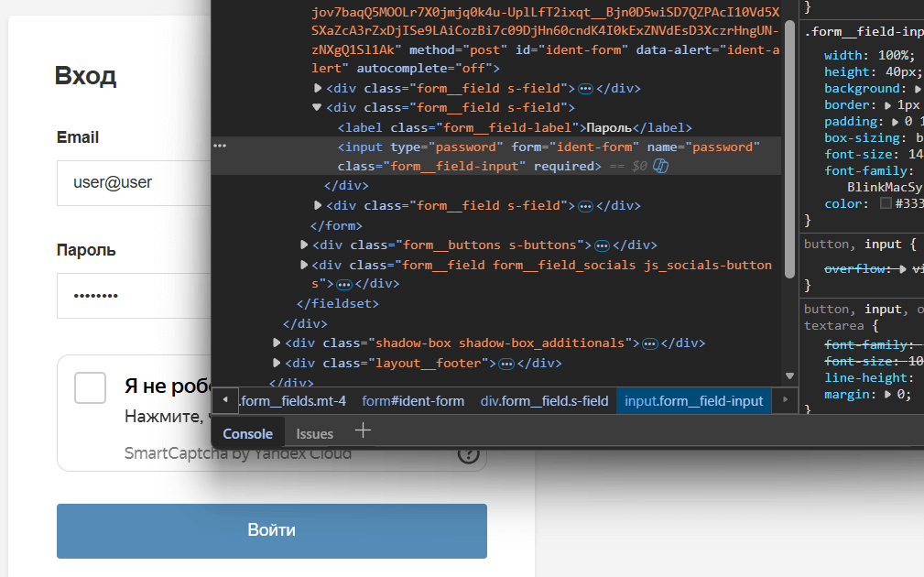Click the ellipsis badge in the form__buttons s-buttons div
Image resolution: width=924 pixels, height=577 pixels.
coord(602,245)
